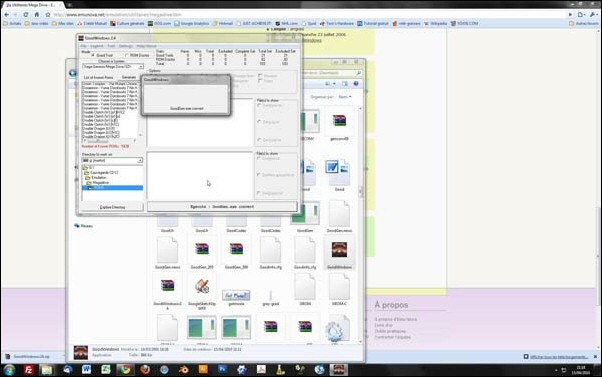Image resolution: width=602 pixels, height=377 pixels.
Task: Click the Generate button above ROM list
Action: (129, 78)
